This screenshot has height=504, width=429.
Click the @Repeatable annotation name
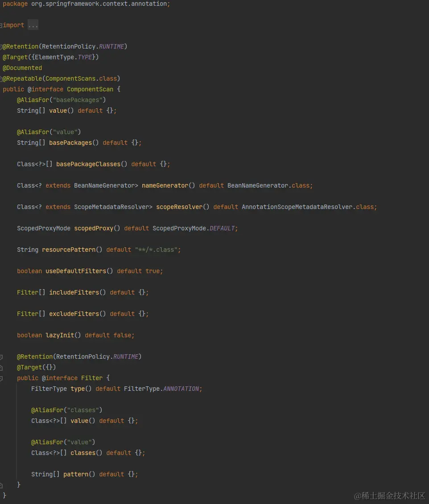tap(22, 79)
